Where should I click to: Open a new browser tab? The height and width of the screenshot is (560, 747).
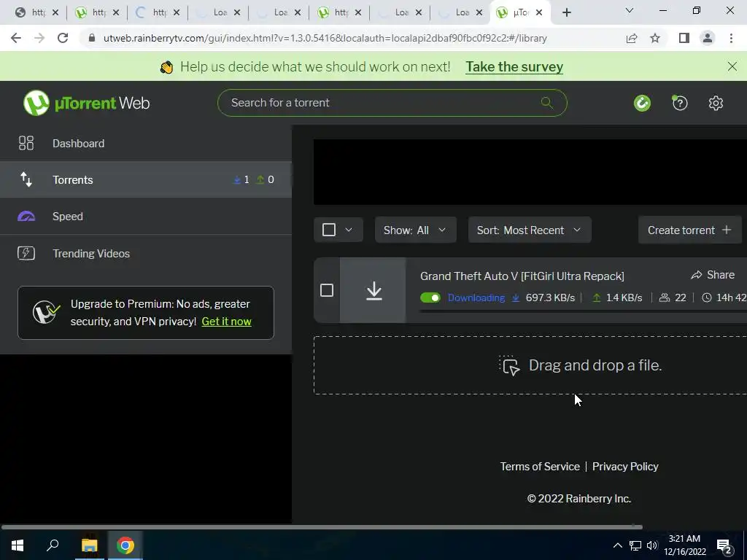566,12
